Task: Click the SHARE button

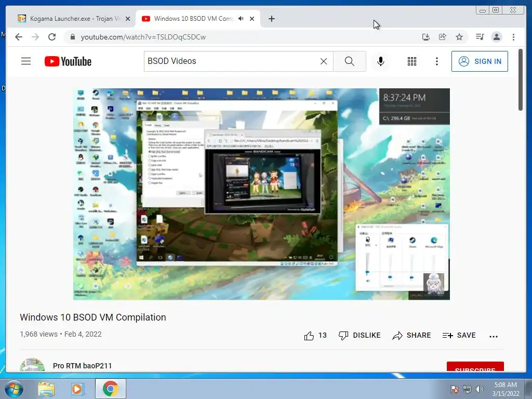Action: click(411, 336)
